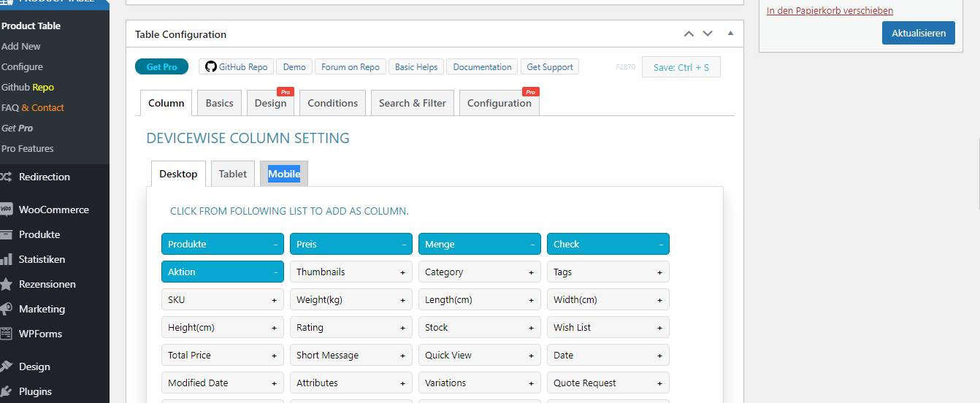The image size is (980, 403).
Task: Add Height(cm) column
Action: [x=223, y=328]
